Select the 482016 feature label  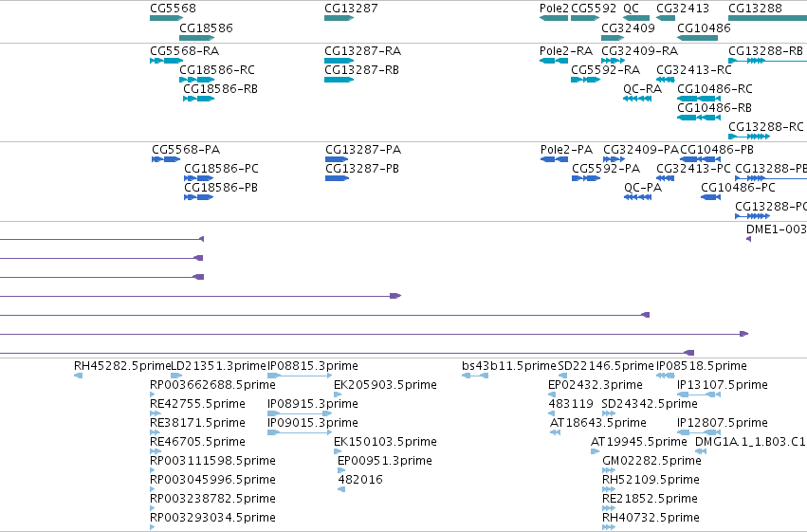[360, 480]
